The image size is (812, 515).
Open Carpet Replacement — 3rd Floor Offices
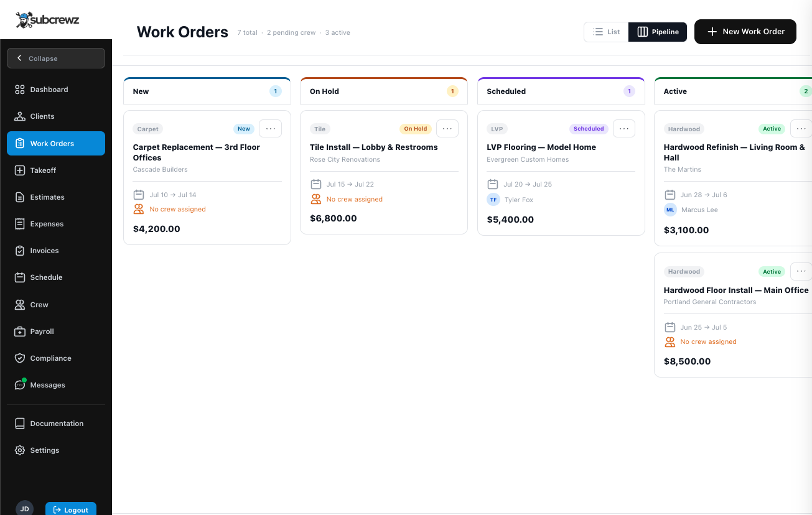point(197,152)
